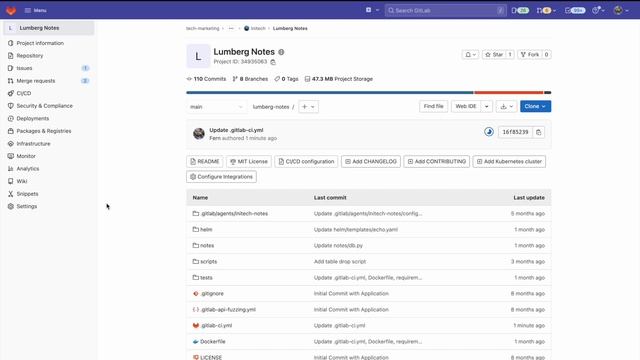Viewport: 640px width, 360px height.
Task: Open the user avatar menu
Action: tap(621, 10)
